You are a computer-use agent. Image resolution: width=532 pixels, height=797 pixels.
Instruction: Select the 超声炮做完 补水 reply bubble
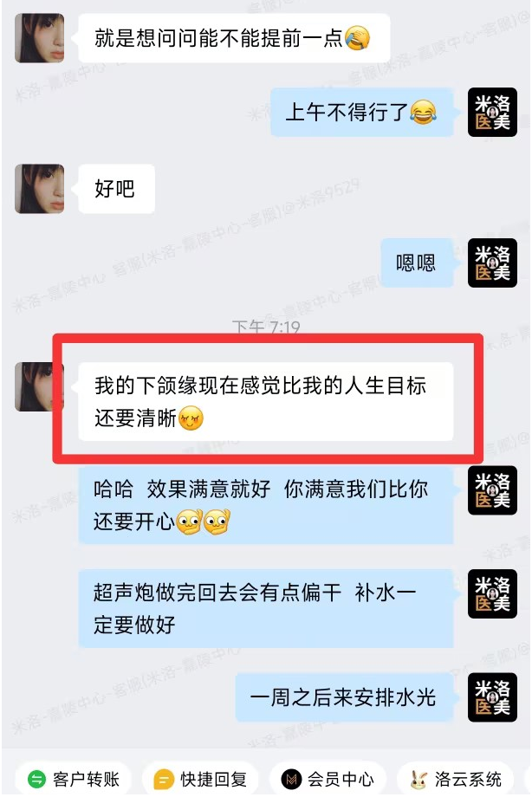coord(266,609)
